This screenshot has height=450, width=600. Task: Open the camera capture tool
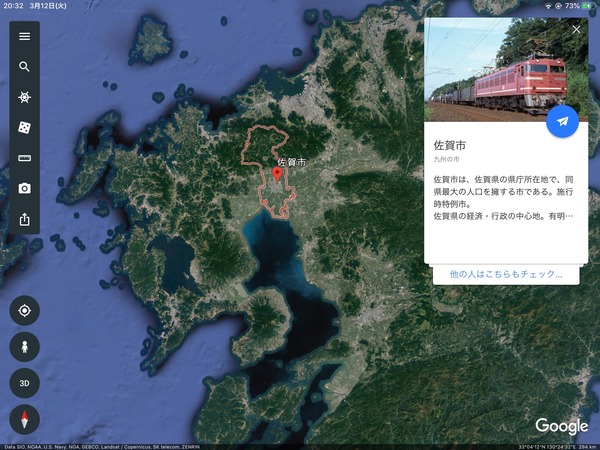click(x=24, y=188)
